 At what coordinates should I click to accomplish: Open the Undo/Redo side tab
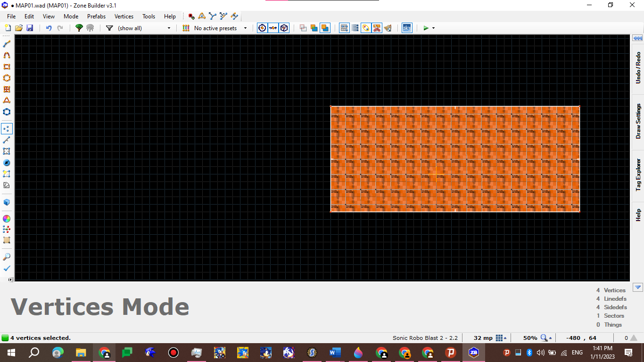[x=638, y=67]
